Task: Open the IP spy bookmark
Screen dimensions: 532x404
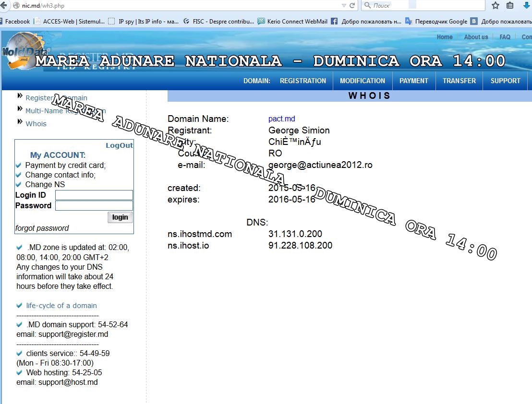Action: click(144, 22)
